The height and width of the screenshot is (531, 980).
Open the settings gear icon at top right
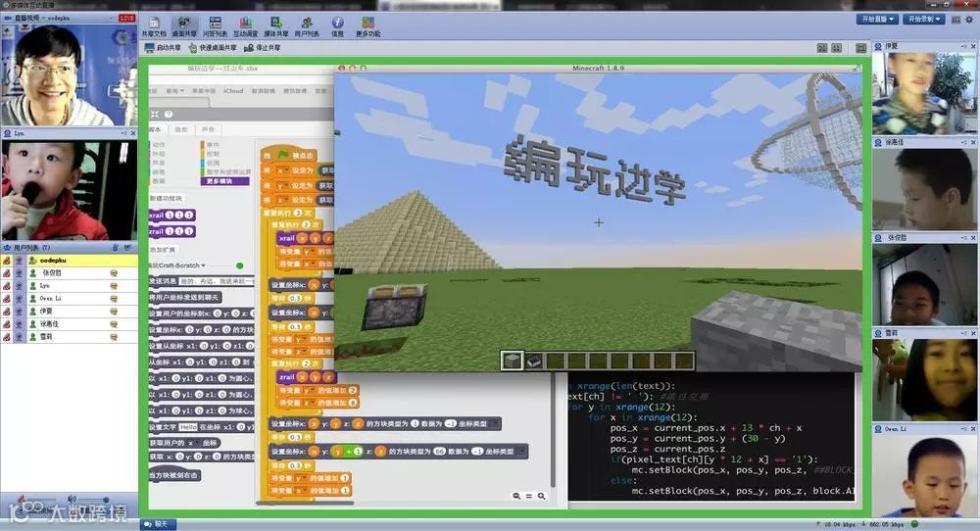970,20
